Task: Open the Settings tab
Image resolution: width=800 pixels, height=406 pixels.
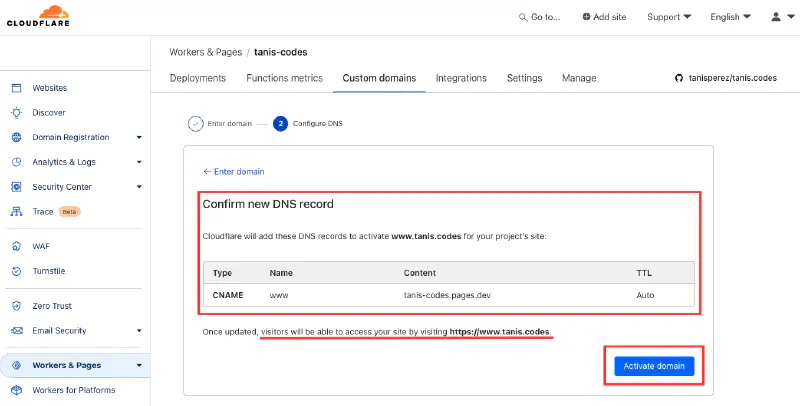Action: tap(524, 78)
